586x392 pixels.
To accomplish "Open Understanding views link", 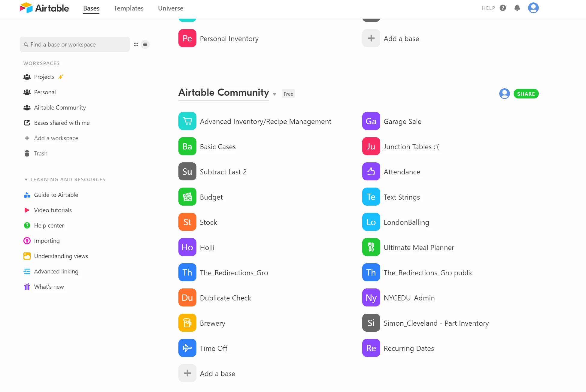I will [61, 256].
